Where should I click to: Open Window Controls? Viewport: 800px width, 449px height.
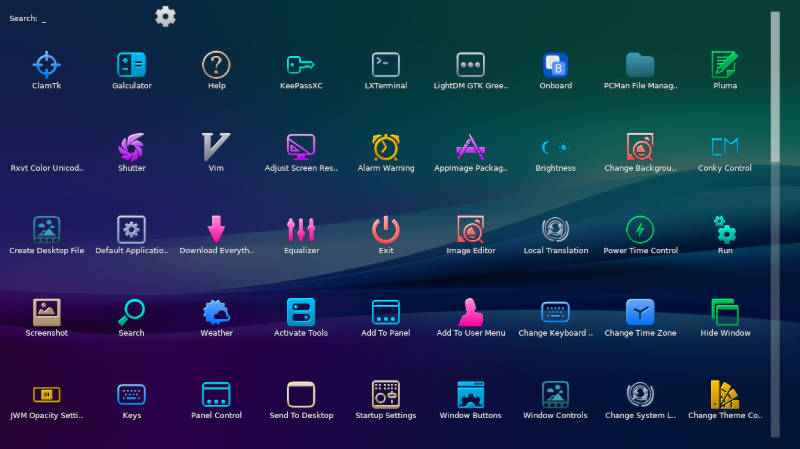(x=555, y=394)
